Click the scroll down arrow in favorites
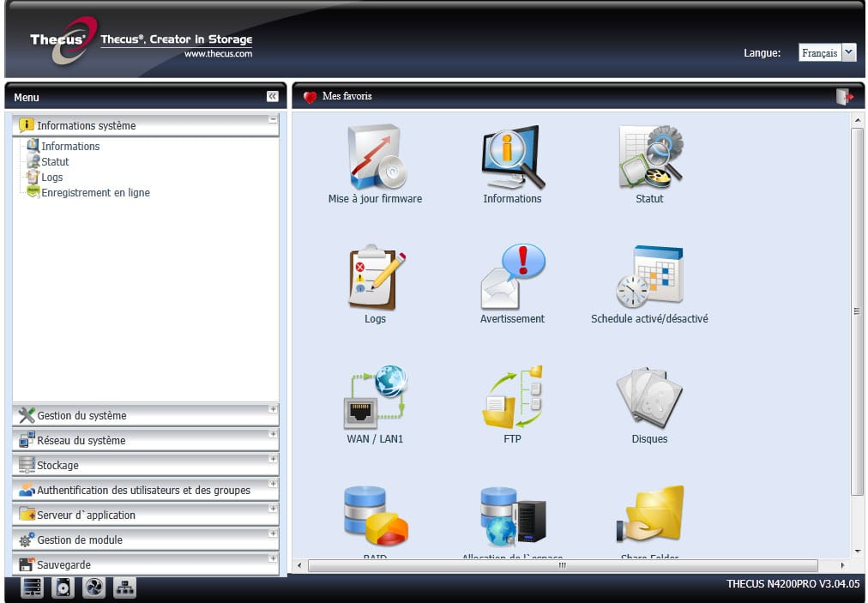Screen dimensions: 868x603 [857, 552]
